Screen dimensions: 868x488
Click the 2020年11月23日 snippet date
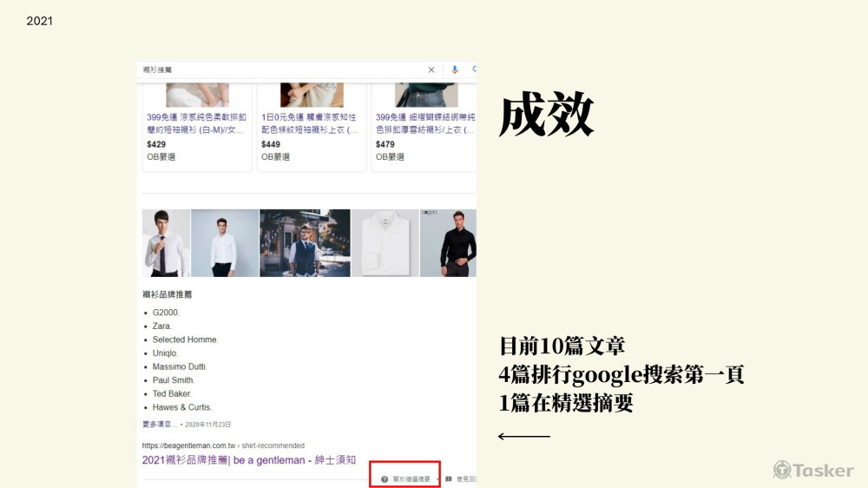click(x=207, y=425)
